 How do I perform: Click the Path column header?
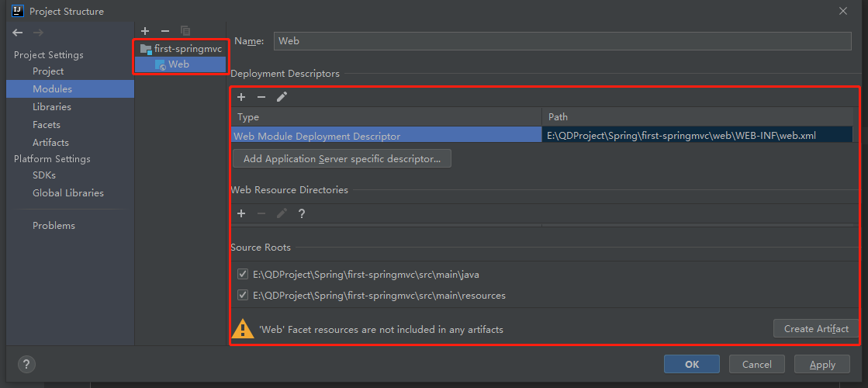[697, 117]
